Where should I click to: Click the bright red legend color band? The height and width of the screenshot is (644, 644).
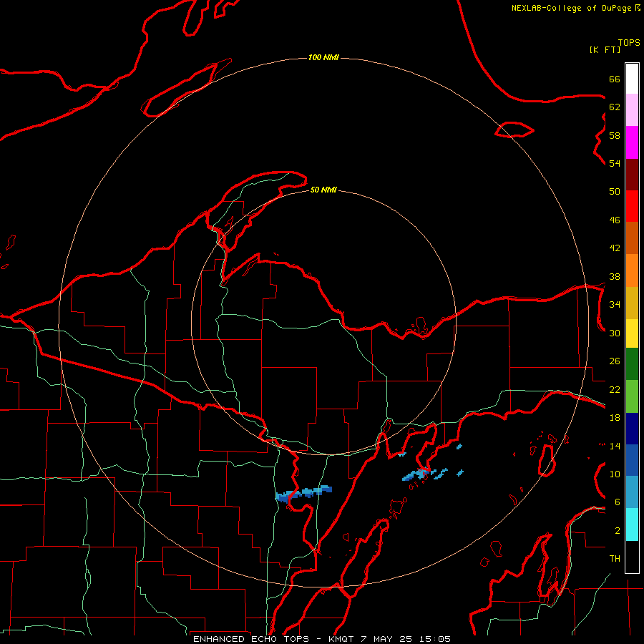(632, 207)
